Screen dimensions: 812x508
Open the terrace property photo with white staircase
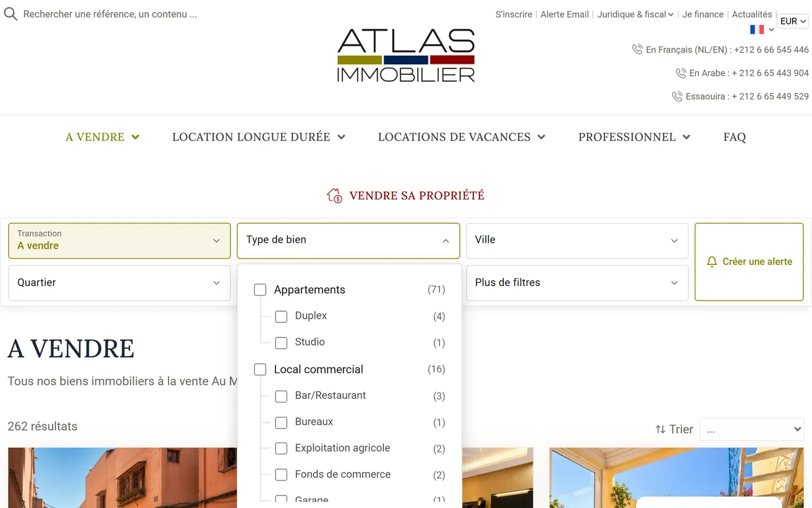pyautogui.click(x=676, y=477)
